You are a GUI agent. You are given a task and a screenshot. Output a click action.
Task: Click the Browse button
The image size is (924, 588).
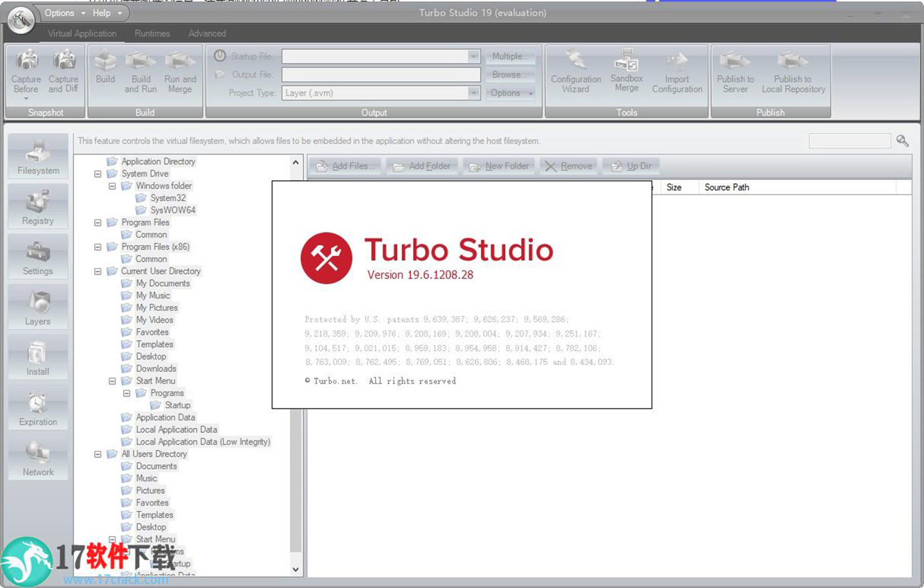511,75
